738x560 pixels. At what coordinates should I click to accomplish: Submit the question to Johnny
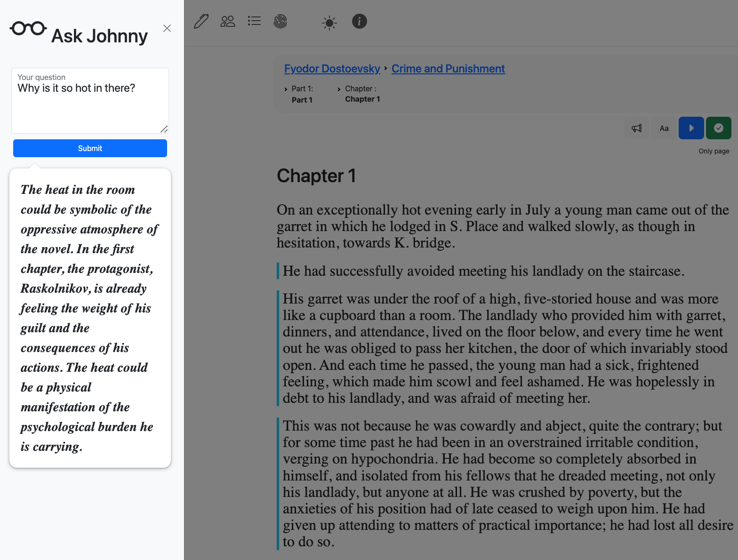tap(90, 148)
